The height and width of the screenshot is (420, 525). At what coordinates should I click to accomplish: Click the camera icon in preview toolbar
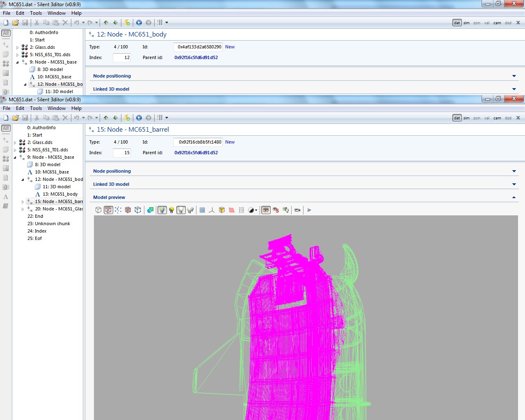(x=297, y=210)
